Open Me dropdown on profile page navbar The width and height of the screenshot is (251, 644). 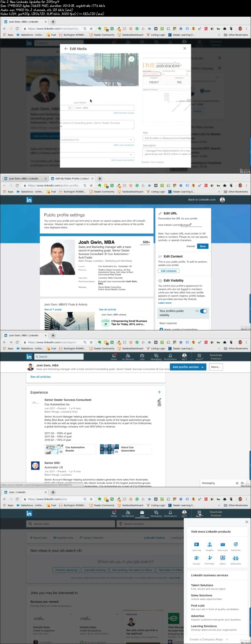point(184,357)
